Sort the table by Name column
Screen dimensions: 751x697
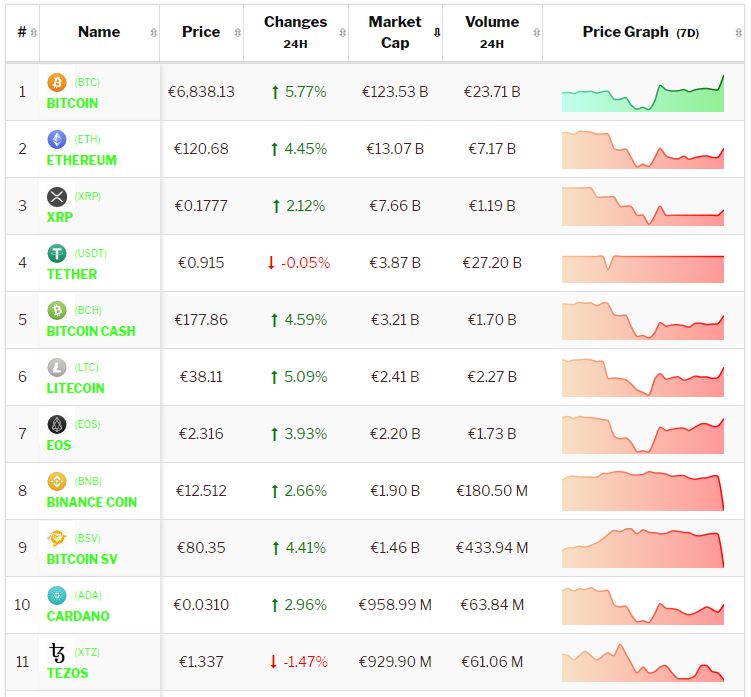click(99, 32)
